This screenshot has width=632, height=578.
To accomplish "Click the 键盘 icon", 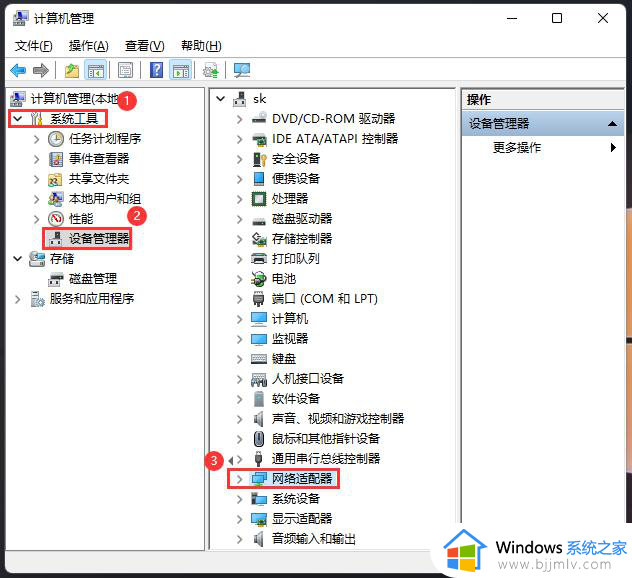I will [259, 359].
